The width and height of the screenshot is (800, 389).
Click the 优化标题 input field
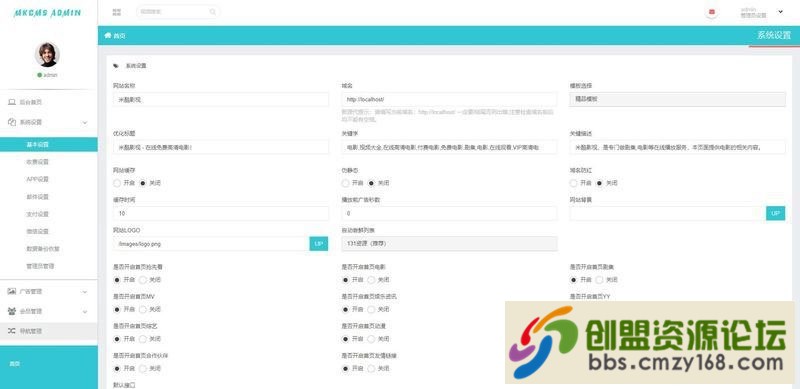[x=221, y=148]
